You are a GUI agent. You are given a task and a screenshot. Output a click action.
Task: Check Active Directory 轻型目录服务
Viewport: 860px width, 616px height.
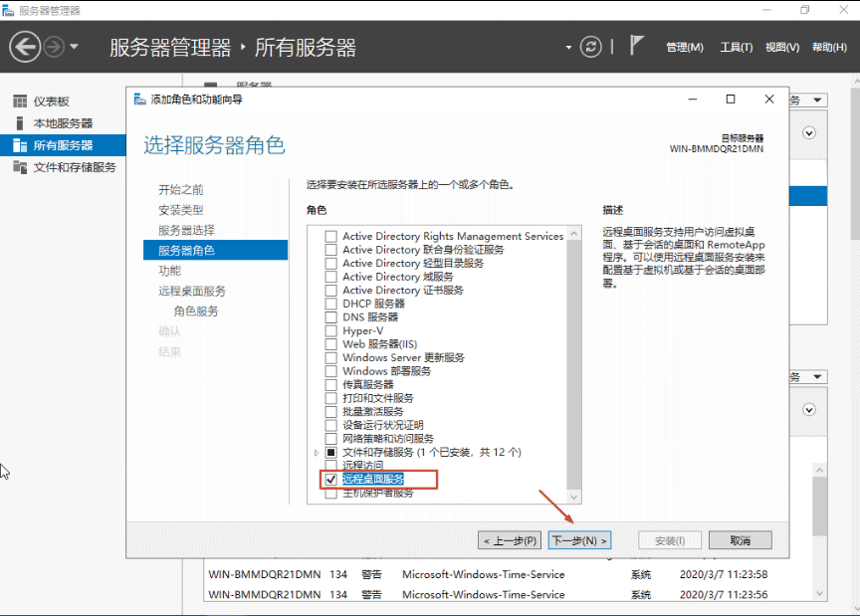330,264
